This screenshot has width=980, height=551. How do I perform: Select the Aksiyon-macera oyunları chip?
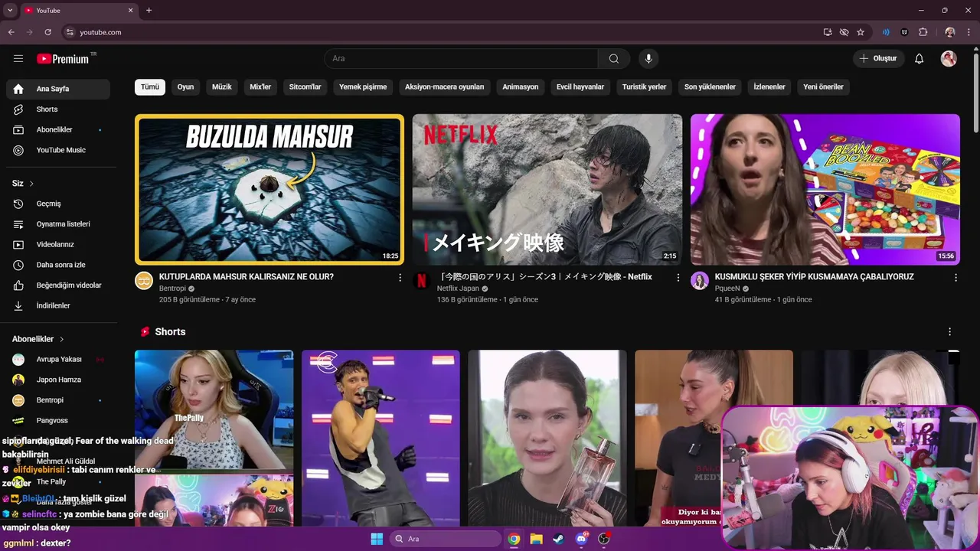coord(444,86)
